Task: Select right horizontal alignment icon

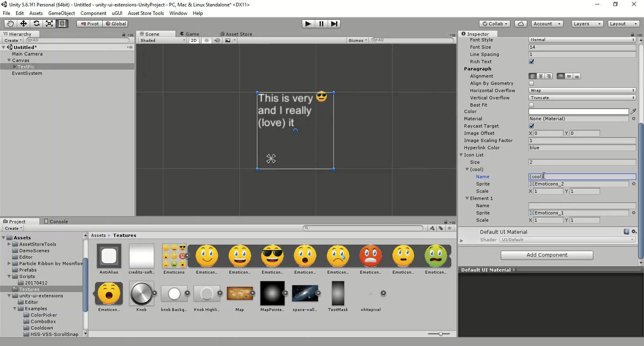Action: click(x=548, y=76)
